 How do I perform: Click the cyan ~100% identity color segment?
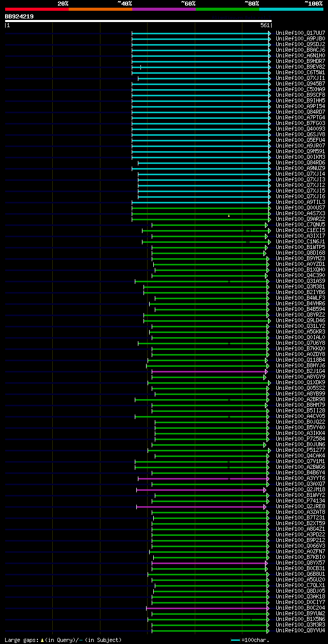pyautogui.click(x=291, y=9)
